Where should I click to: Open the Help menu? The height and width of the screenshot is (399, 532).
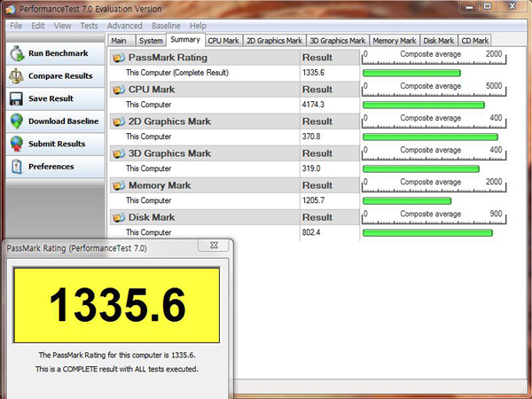pyautogui.click(x=198, y=26)
